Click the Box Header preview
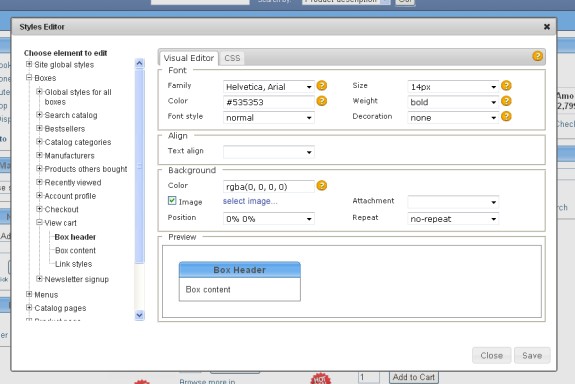This screenshot has width=575, height=384. (x=239, y=270)
